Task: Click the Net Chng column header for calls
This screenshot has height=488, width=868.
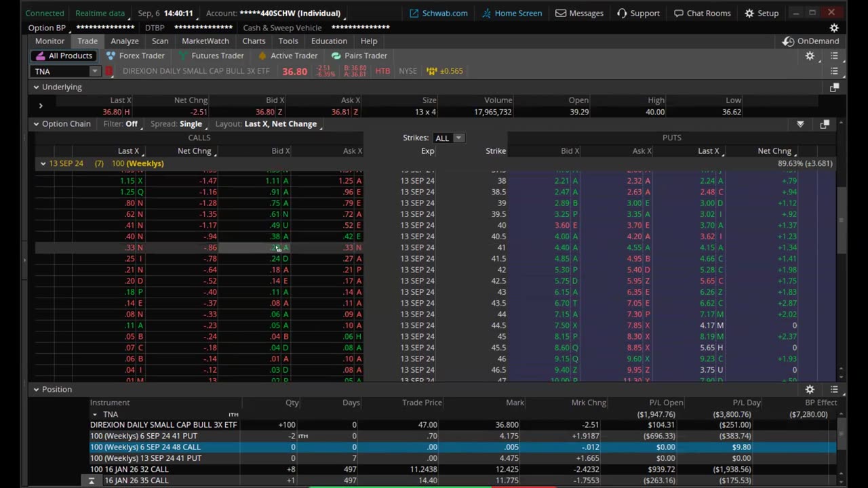Action: click(194, 151)
